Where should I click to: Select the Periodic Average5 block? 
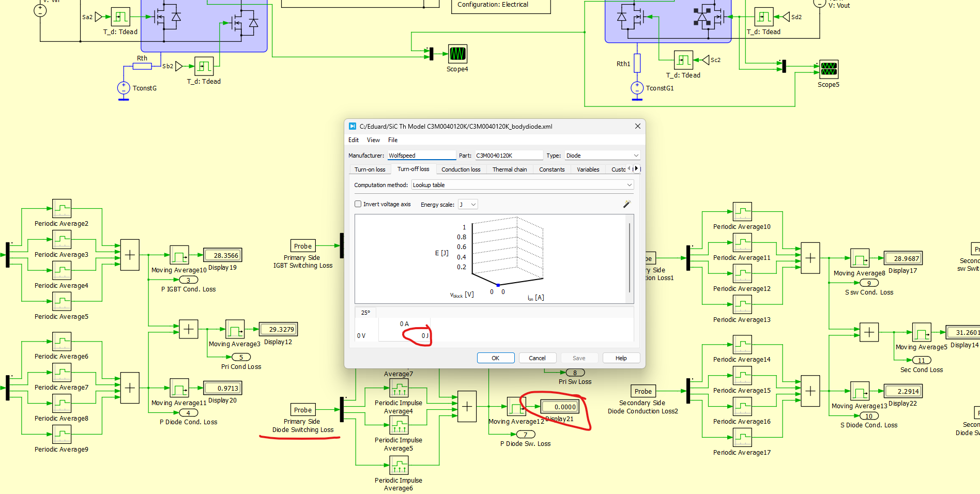[x=62, y=302]
